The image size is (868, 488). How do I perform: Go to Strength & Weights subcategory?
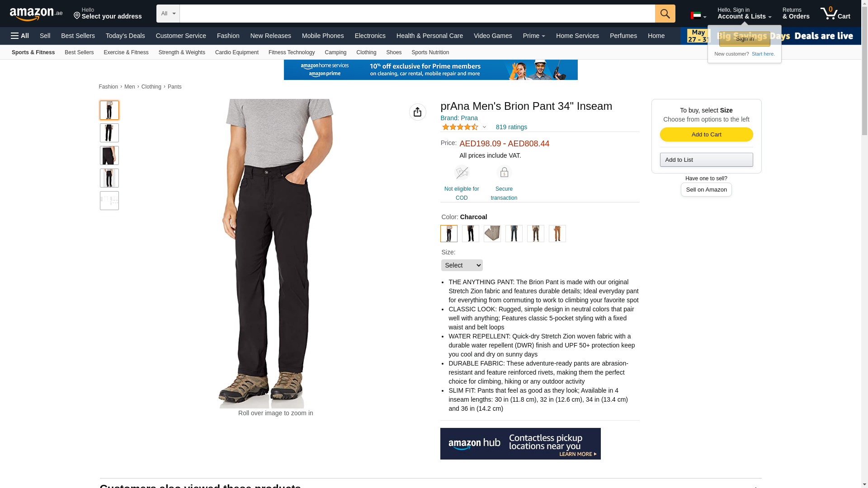(x=182, y=52)
